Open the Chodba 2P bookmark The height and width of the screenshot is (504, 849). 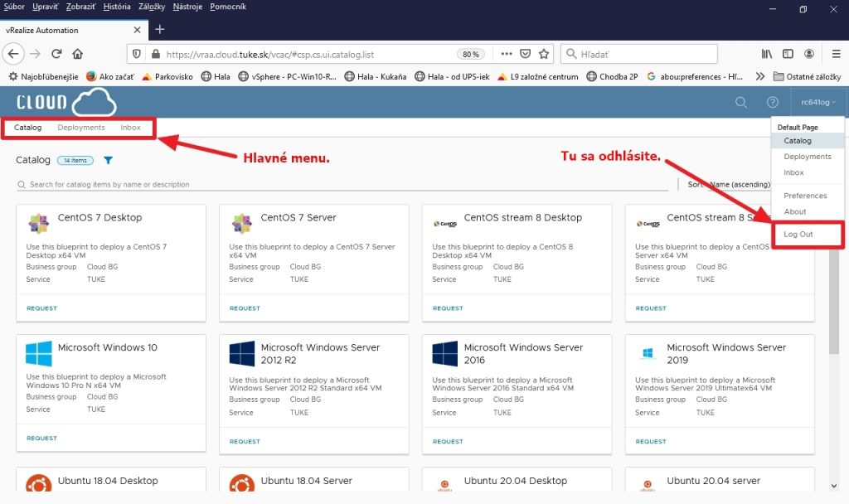pyautogui.click(x=613, y=77)
